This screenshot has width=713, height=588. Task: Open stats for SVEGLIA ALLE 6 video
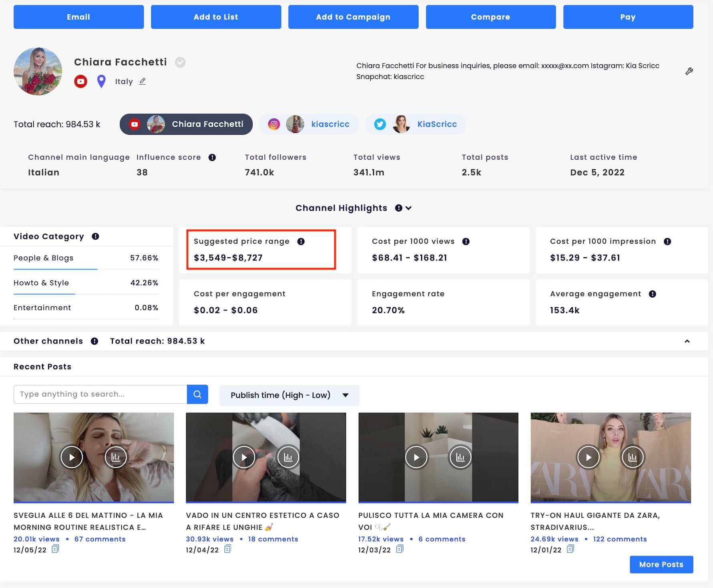pos(116,457)
